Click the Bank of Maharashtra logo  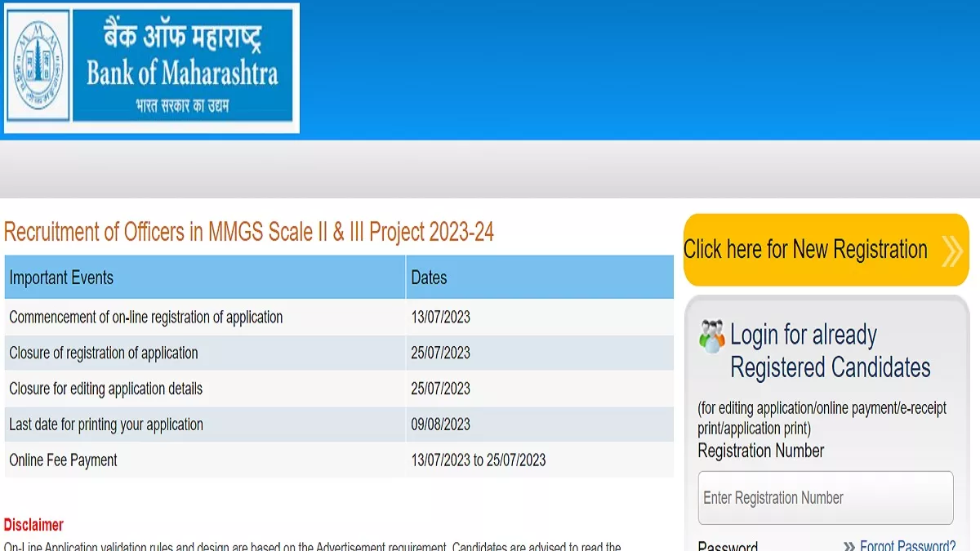tap(151, 68)
